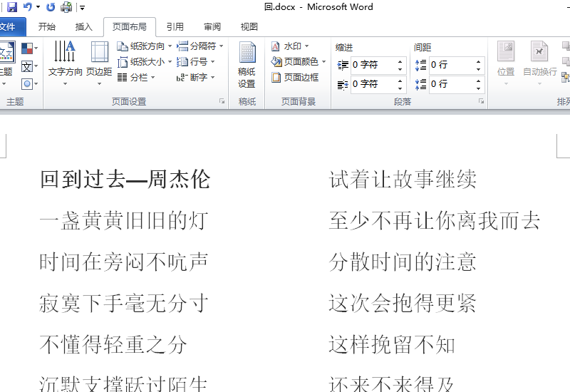Screen dimensions: 570x392
Task: Increase spacing after with up arrow
Action: pos(478,81)
